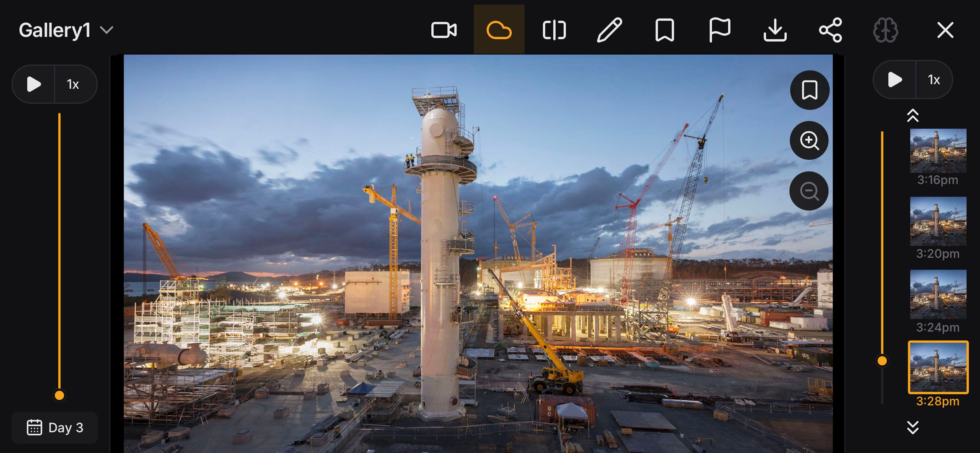Open the Day 3 calendar picker
Image resolution: width=980 pixels, height=453 pixels.
54,427
